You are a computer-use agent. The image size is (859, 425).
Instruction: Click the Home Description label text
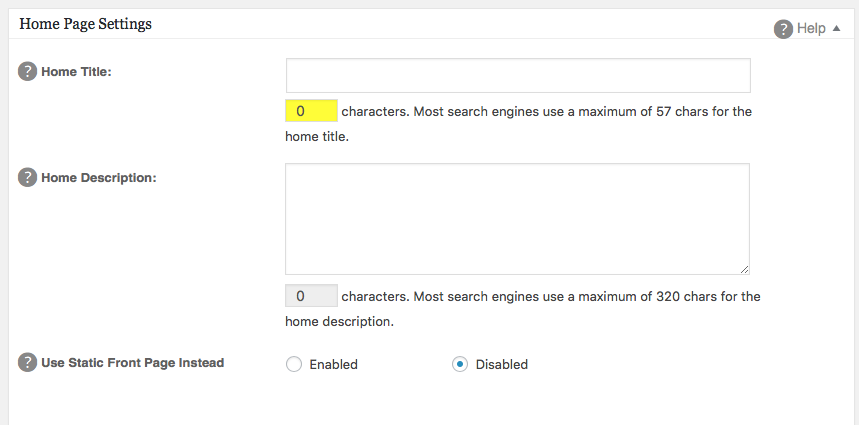click(99, 178)
